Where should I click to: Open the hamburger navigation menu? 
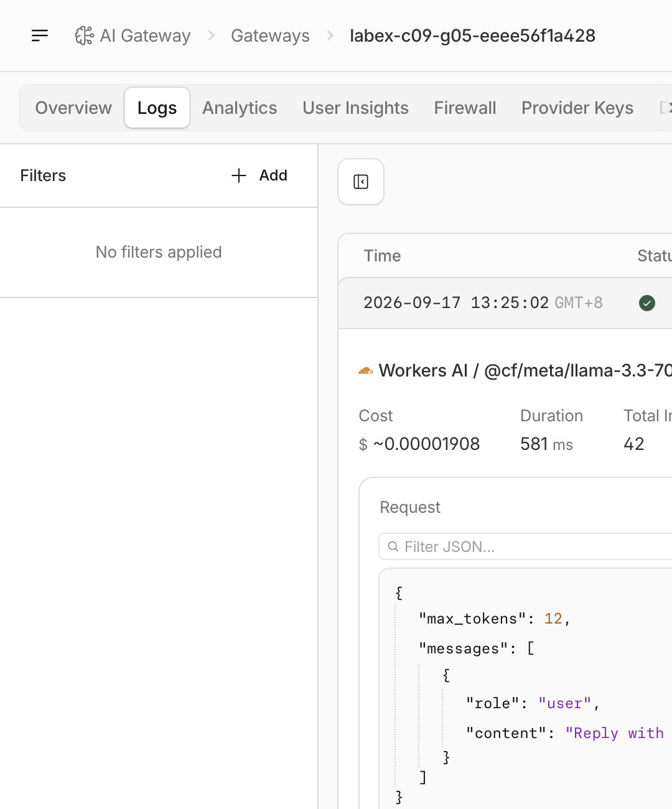40,35
